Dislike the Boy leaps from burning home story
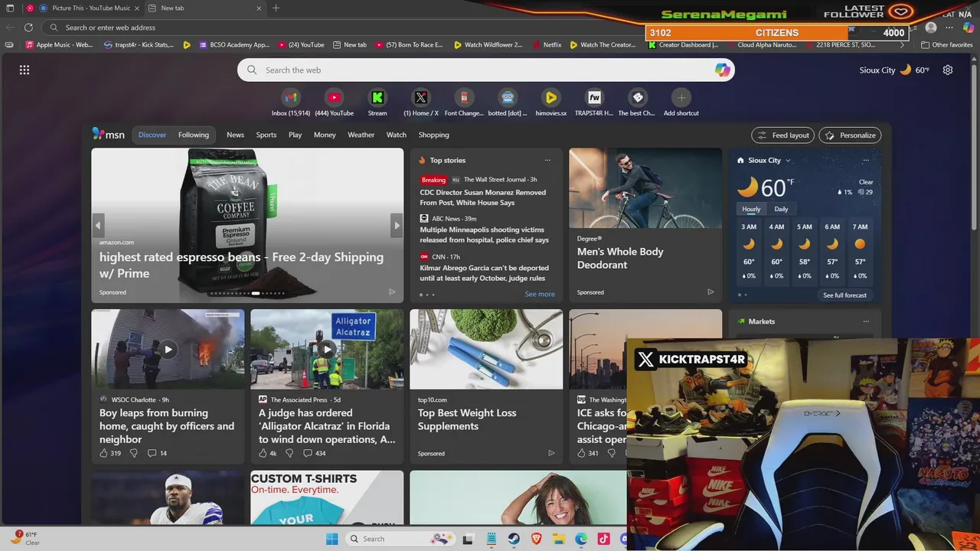The height and width of the screenshot is (551, 980). (133, 453)
